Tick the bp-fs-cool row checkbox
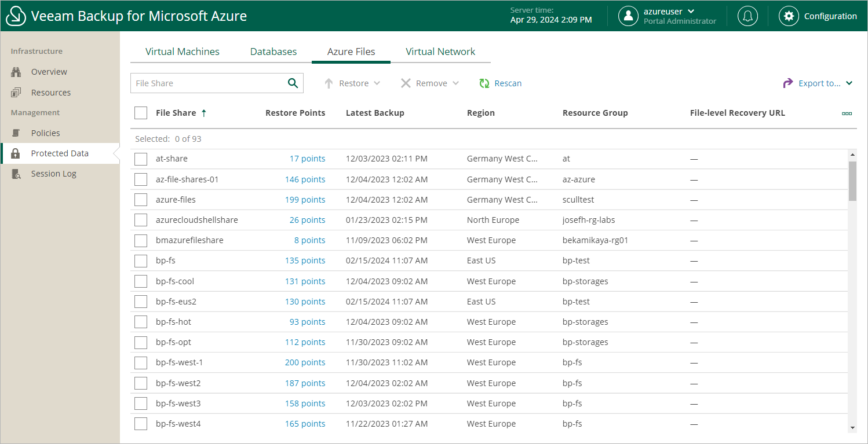This screenshot has width=868, height=444. (x=141, y=281)
